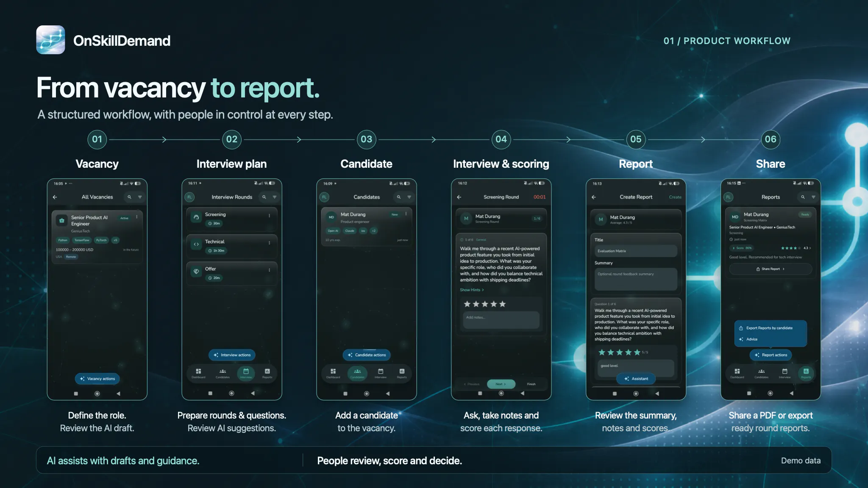Screen dimensions: 868x488
Task: Click the Remote tag on the vacancy card
Action: tap(71, 257)
